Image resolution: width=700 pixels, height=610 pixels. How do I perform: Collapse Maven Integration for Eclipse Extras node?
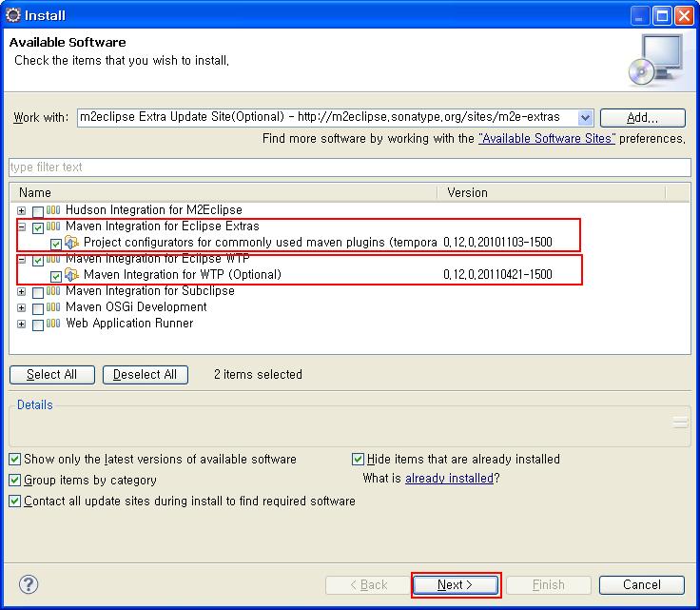point(22,226)
